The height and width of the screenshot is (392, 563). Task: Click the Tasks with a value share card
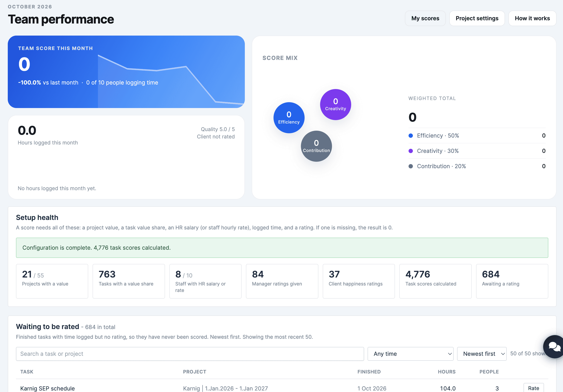point(129,281)
